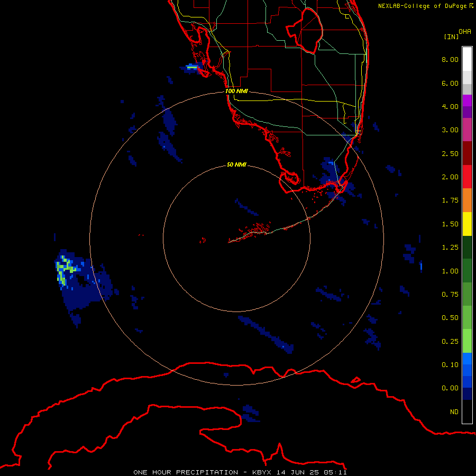The image size is (476, 476).
Task: Pick the bright magenta legend swatch
Action: click(x=467, y=100)
